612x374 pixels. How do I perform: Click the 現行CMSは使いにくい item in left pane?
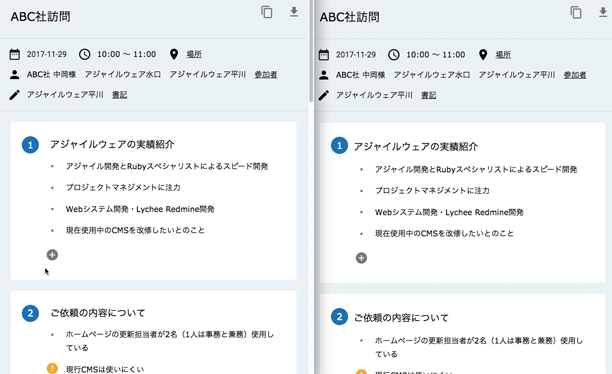(x=105, y=369)
